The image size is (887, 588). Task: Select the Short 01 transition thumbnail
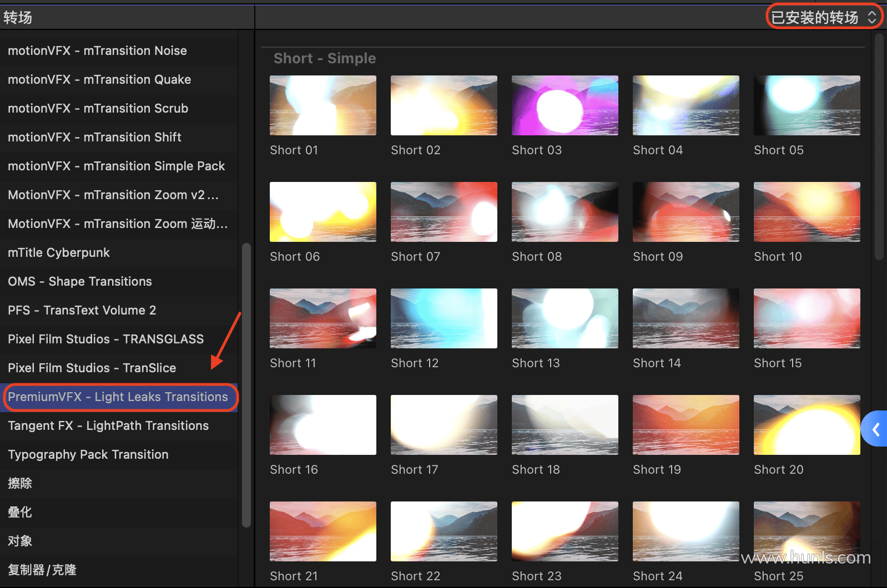point(323,105)
